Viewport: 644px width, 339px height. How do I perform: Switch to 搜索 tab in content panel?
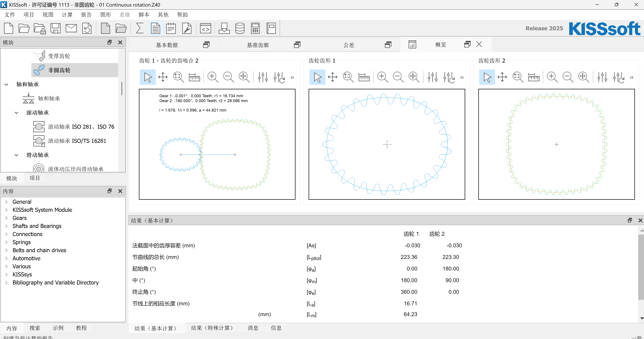(x=35, y=328)
